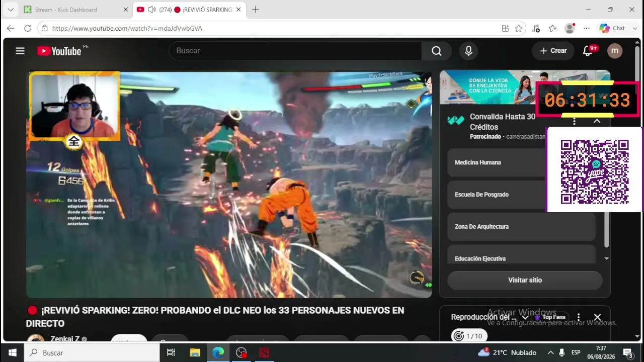Open the Favorites list toolbar icon
The height and width of the screenshot is (362, 644).
[553, 29]
